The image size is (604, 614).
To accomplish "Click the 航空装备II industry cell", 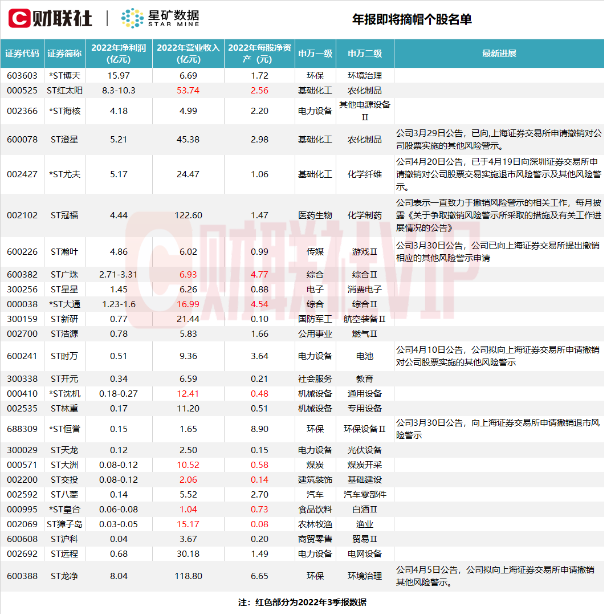I will (x=365, y=319).
